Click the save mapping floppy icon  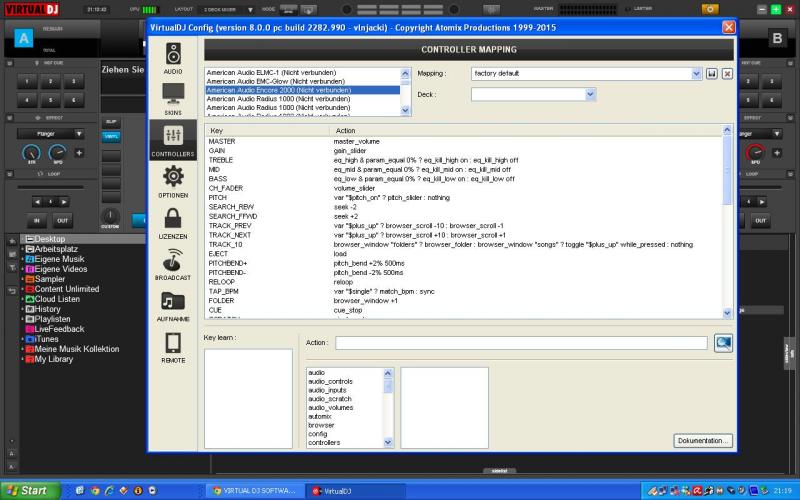pos(712,73)
